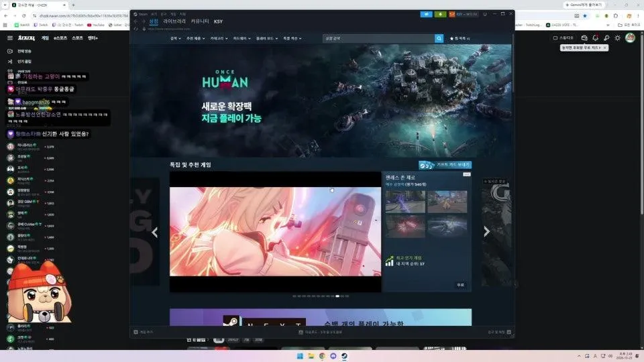
Task: Show next featured game with right arrow
Action: [x=486, y=231]
